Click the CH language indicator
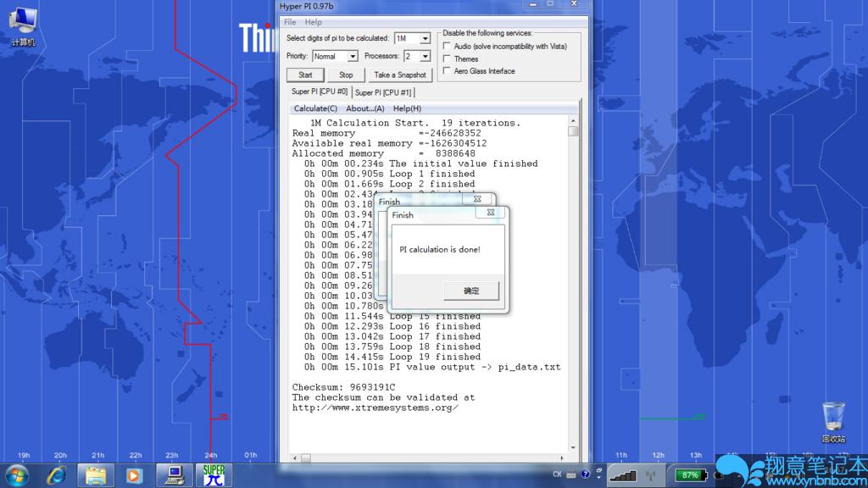The image size is (868, 488). pyautogui.click(x=557, y=474)
